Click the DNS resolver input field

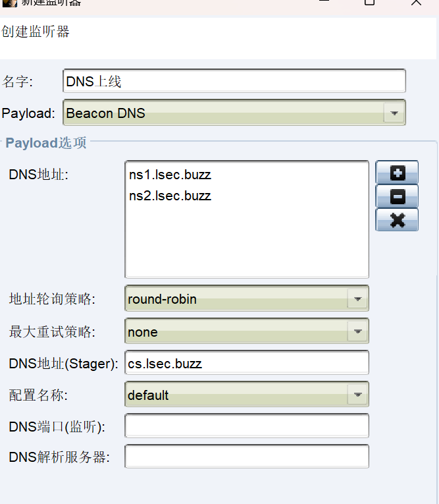pyautogui.click(x=246, y=457)
